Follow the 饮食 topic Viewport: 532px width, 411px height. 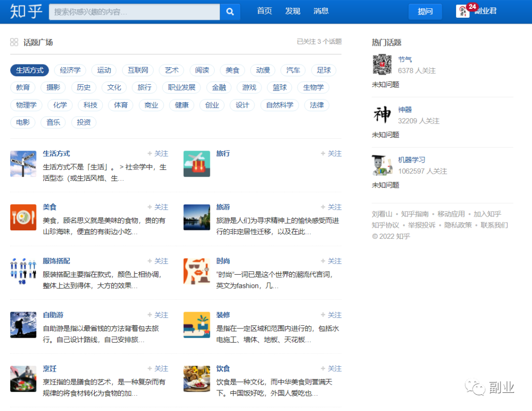331,368
